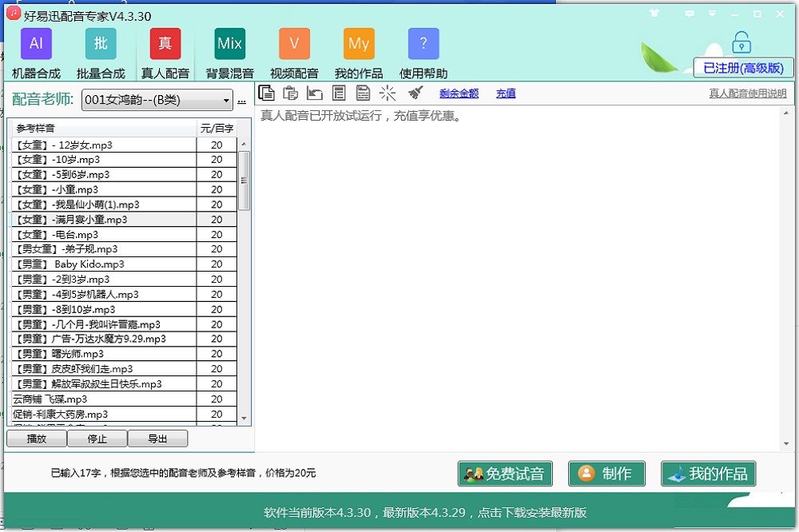The width and height of the screenshot is (799, 532).
Task: Switch to the 批量合成 tab
Action: pos(101,54)
